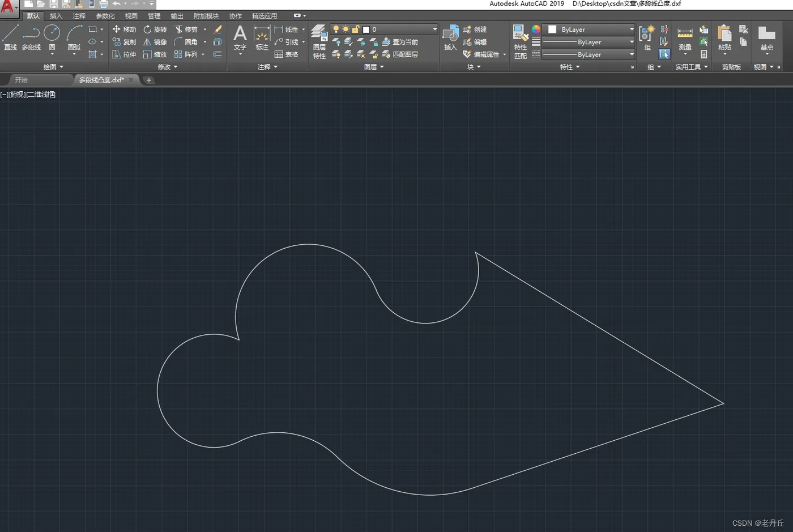Expand the 注释 panel
The height and width of the screenshot is (532, 793).
tap(268, 67)
